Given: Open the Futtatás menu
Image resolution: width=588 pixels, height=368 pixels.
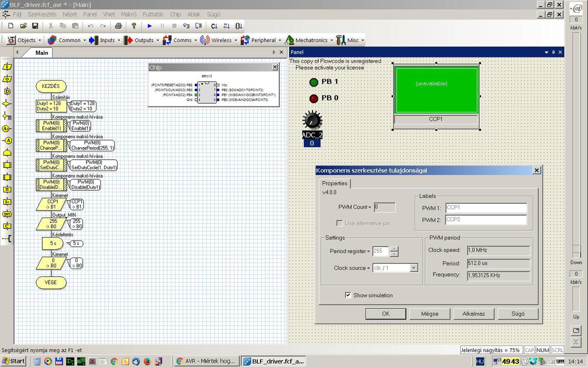Looking at the screenshot, I should [153, 14].
